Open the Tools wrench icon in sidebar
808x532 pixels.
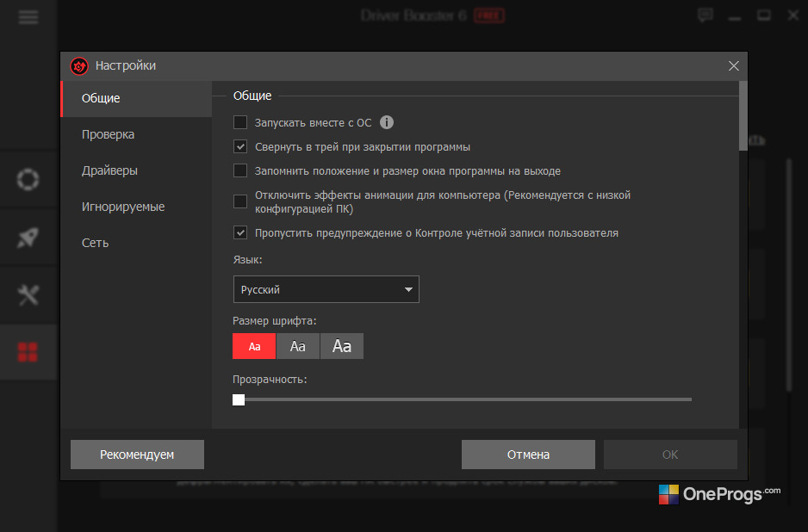[28, 295]
